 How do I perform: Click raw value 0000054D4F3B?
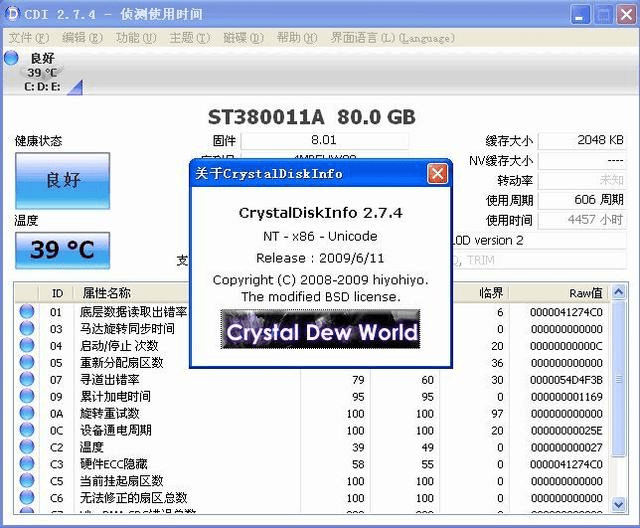567,380
